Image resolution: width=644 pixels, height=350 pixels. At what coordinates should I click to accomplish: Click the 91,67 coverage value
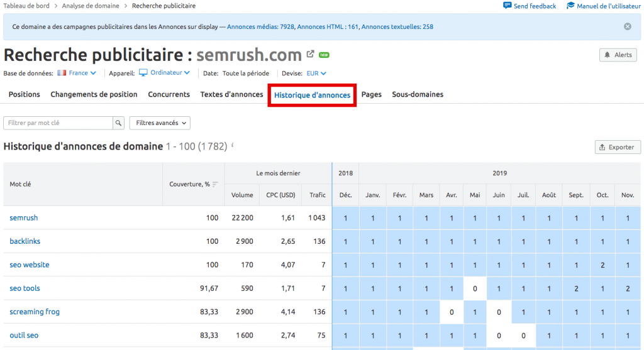click(209, 288)
